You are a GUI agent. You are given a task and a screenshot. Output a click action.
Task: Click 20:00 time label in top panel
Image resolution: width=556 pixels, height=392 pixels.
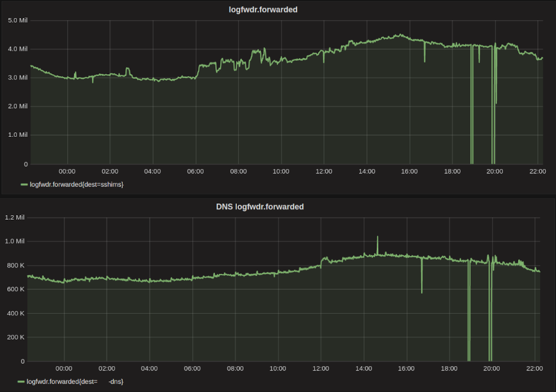coord(495,171)
